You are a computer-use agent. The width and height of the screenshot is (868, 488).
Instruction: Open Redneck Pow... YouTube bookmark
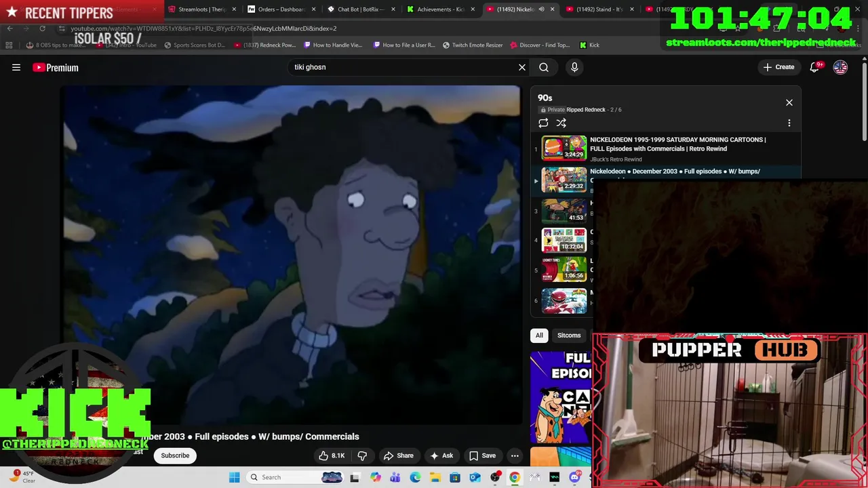[264, 45]
